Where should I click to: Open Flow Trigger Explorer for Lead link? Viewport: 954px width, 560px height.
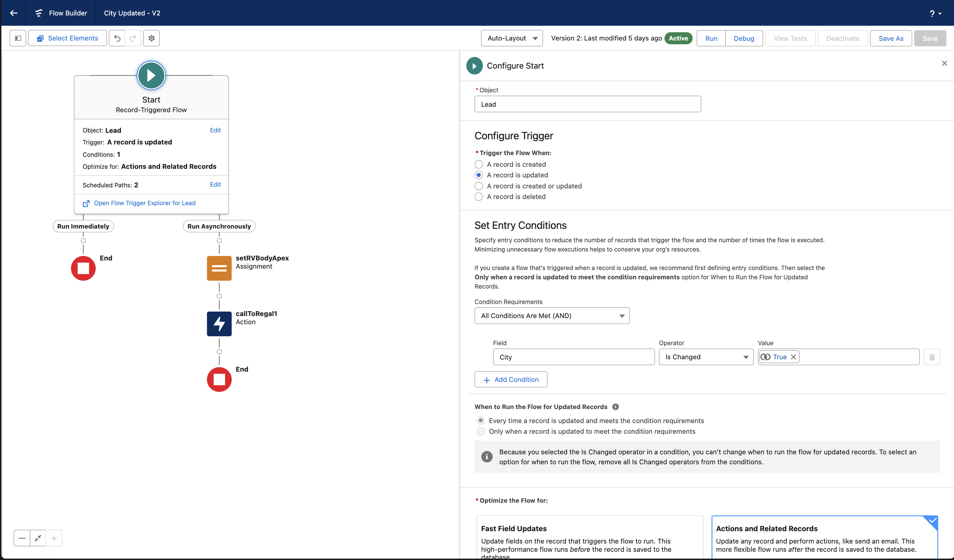pos(145,203)
